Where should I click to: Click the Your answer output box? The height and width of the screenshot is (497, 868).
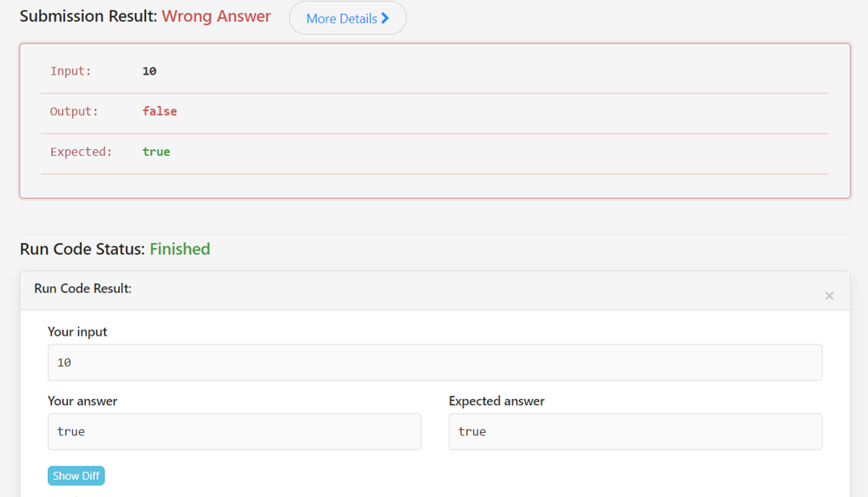click(x=233, y=431)
